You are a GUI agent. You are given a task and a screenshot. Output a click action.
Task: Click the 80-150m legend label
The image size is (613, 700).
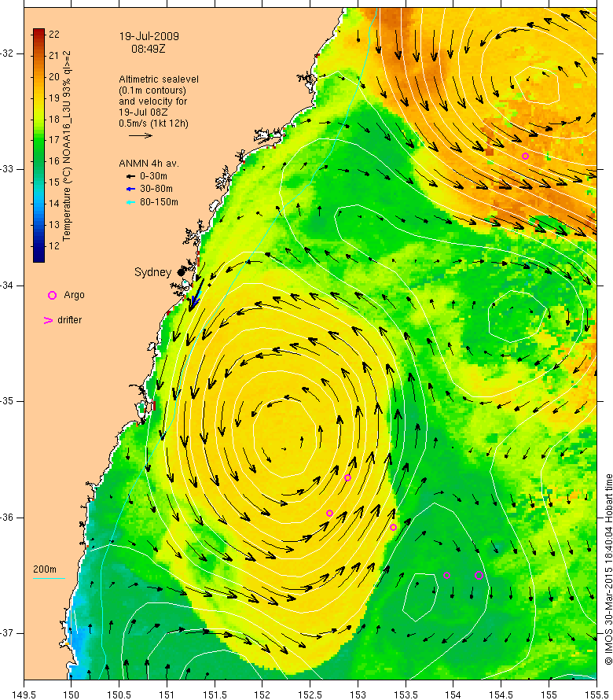159,202
